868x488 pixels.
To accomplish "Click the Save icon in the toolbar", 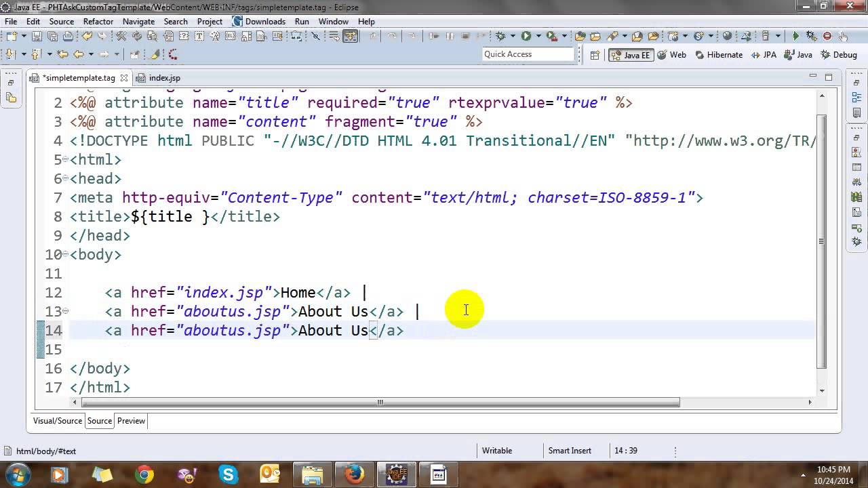I will click(x=37, y=36).
